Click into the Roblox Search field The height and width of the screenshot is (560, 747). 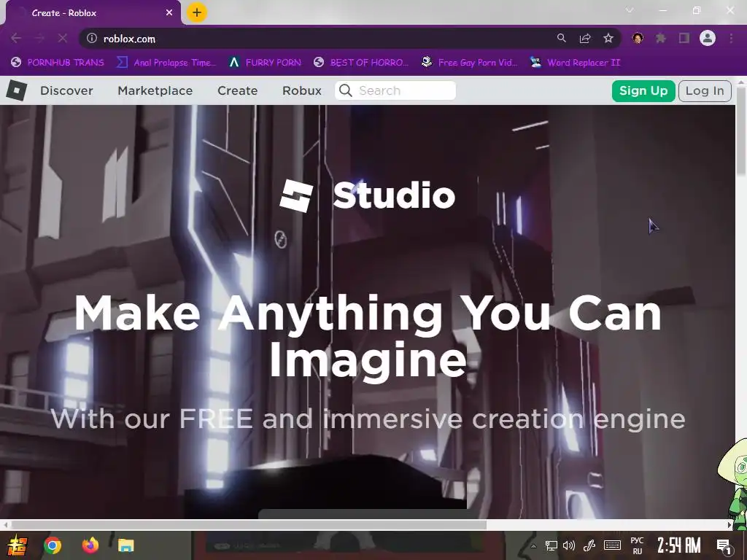click(395, 90)
